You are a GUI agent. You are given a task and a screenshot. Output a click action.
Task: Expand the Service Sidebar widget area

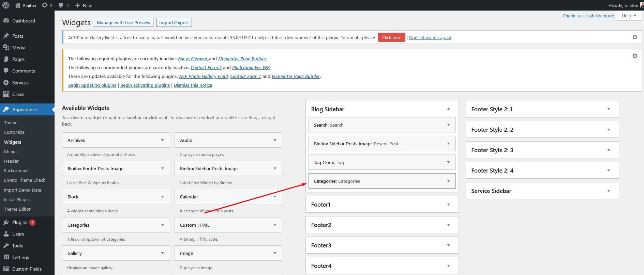[609, 191]
